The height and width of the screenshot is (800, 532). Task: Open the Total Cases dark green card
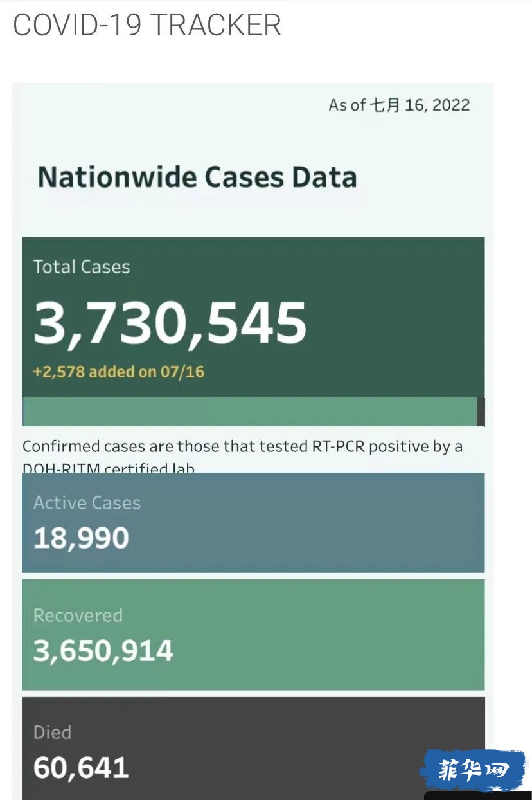tap(253, 317)
